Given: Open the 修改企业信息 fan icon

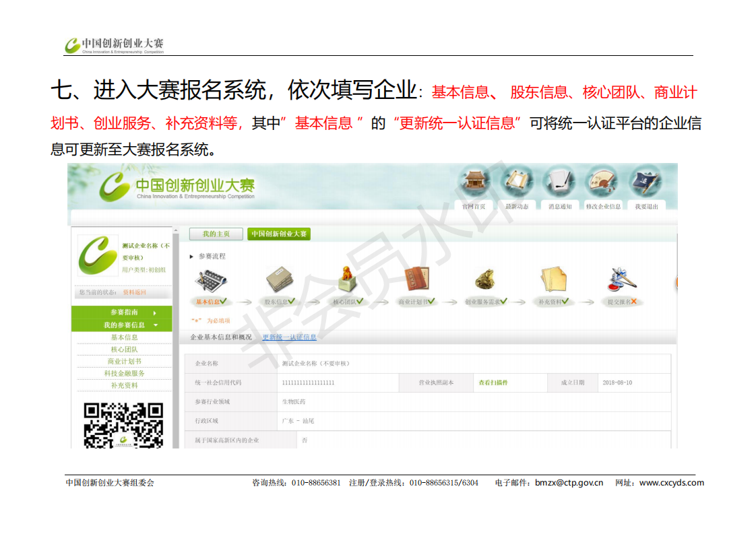Looking at the screenshot, I should click(x=602, y=182).
